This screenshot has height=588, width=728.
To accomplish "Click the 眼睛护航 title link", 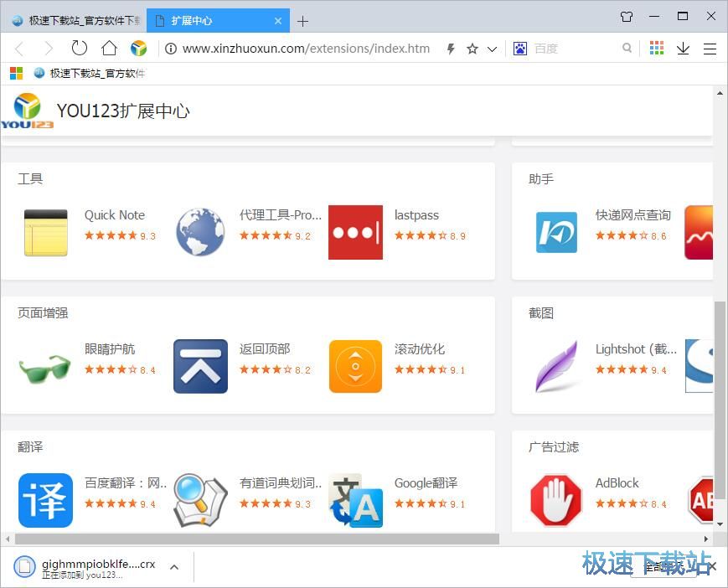I will click(110, 349).
